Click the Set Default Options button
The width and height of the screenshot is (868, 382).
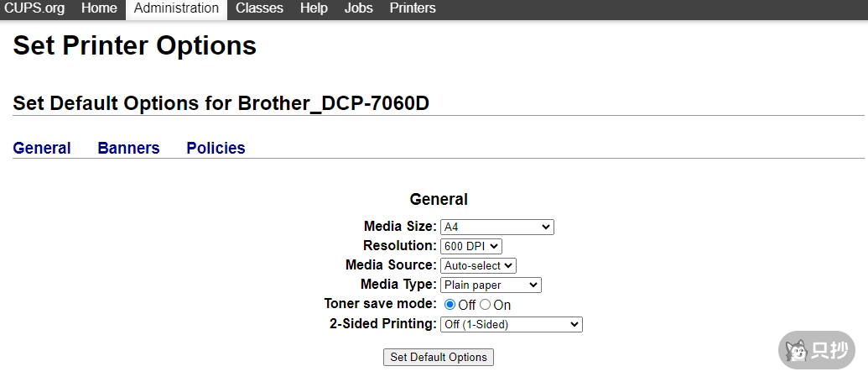click(439, 357)
